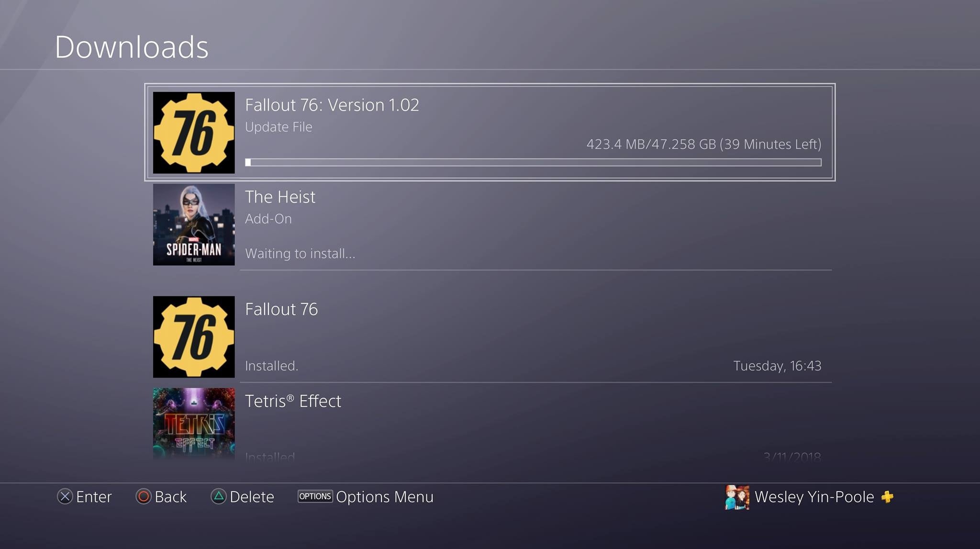The width and height of the screenshot is (980, 549).
Task: Click the PlayStation Plus gold badge
Action: [887, 497]
